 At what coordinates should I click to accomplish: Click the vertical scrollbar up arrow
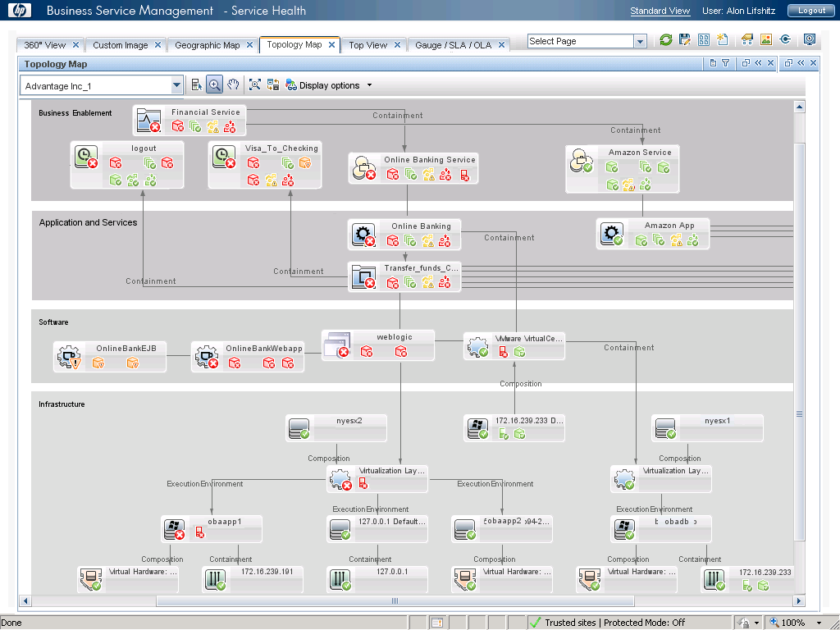pyautogui.click(x=799, y=107)
